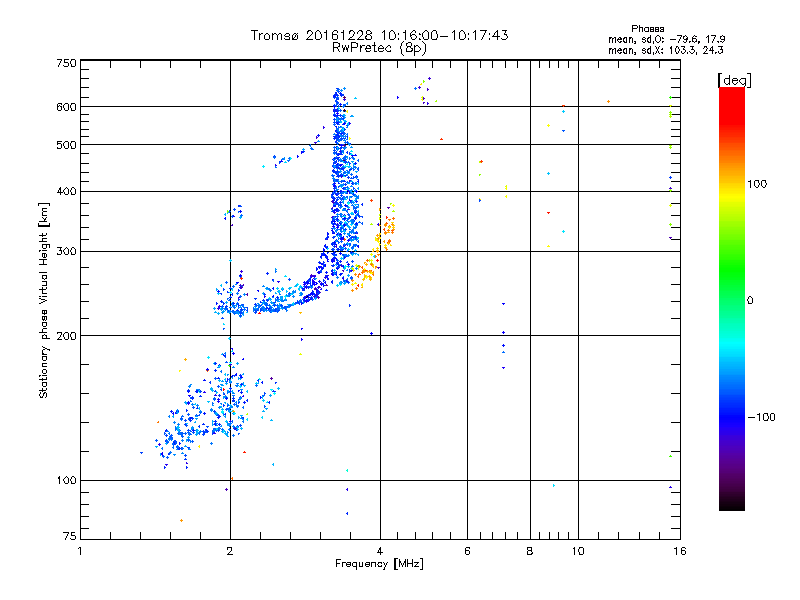Image resolution: width=800 pixels, height=600 pixels.
Task: Click the x-axis label '4'
Action: pos(380,551)
